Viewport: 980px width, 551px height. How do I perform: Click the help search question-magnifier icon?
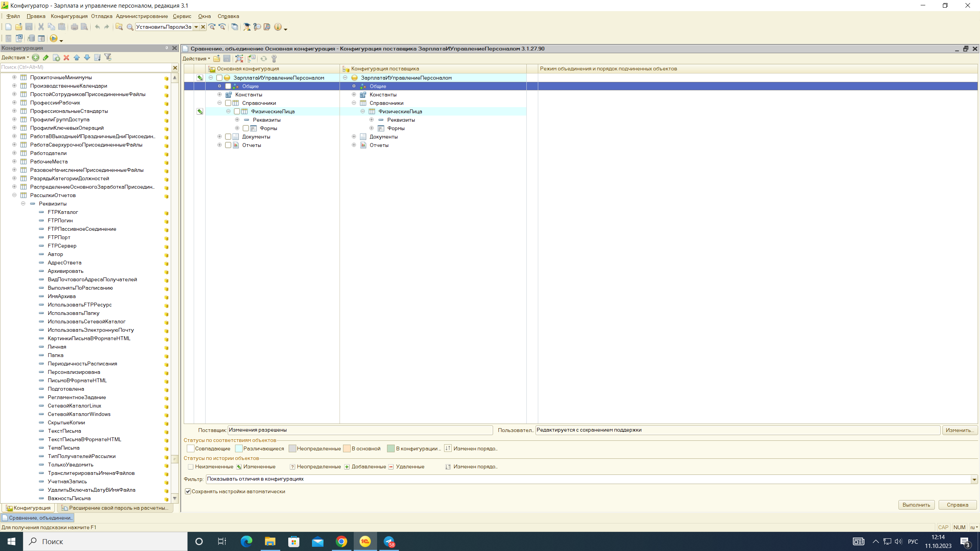pyautogui.click(x=257, y=27)
